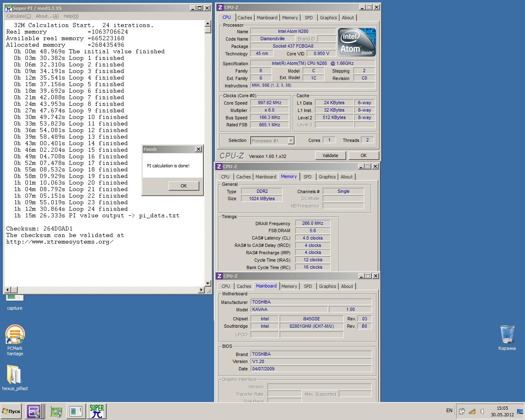
Task: Switch to SPD tab in top CPU-Z
Action: [x=309, y=18]
